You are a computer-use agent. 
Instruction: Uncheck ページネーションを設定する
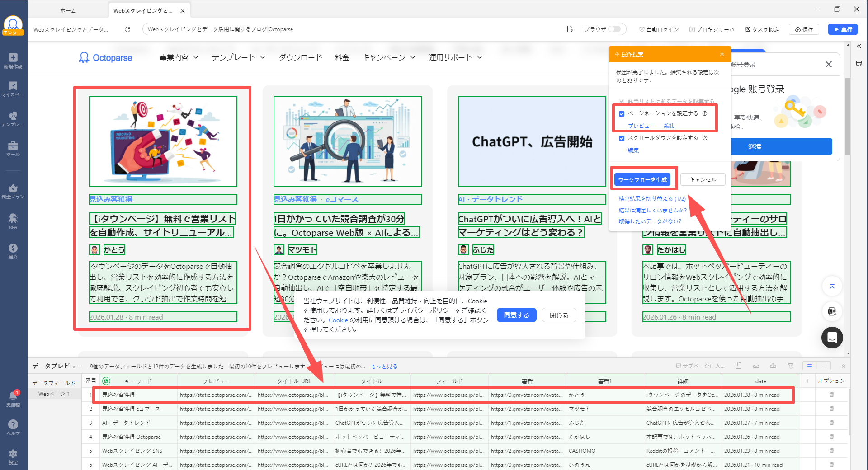pyautogui.click(x=622, y=114)
